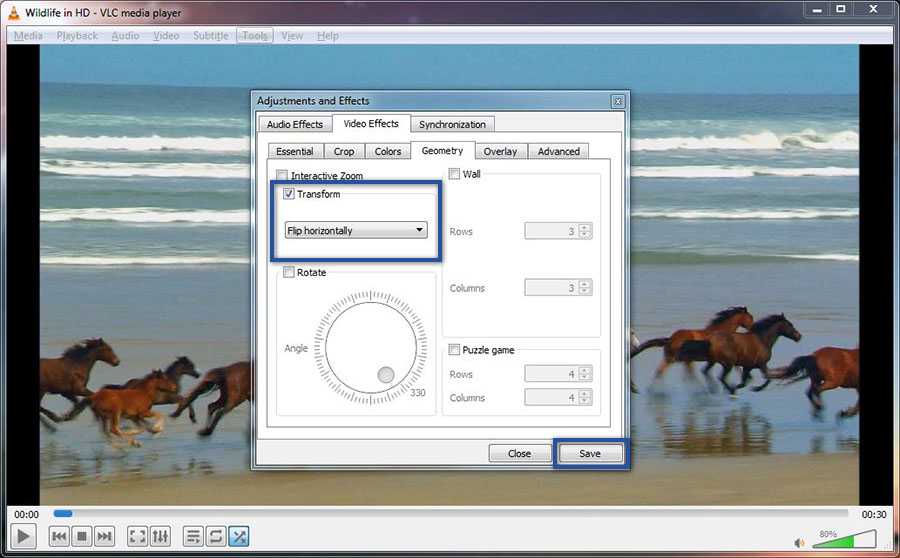Stop playback with the stop button
900x558 pixels.
point(82,537)
